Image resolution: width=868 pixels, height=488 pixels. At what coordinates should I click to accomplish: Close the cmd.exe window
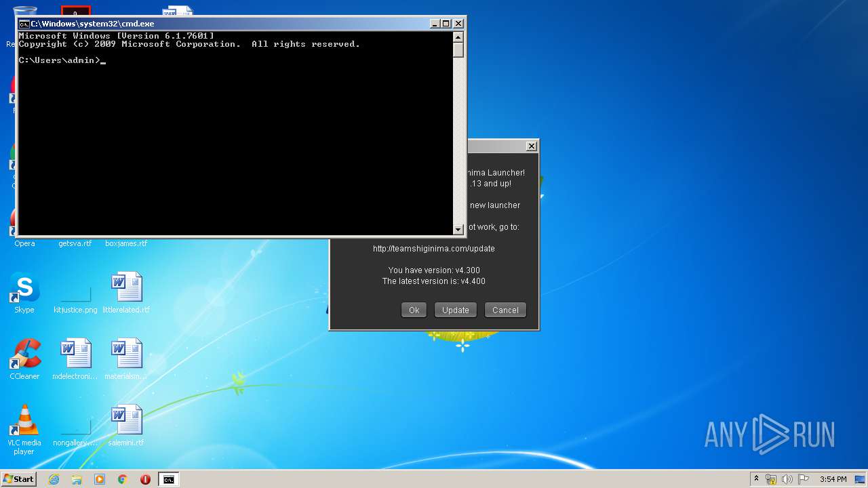458,24
